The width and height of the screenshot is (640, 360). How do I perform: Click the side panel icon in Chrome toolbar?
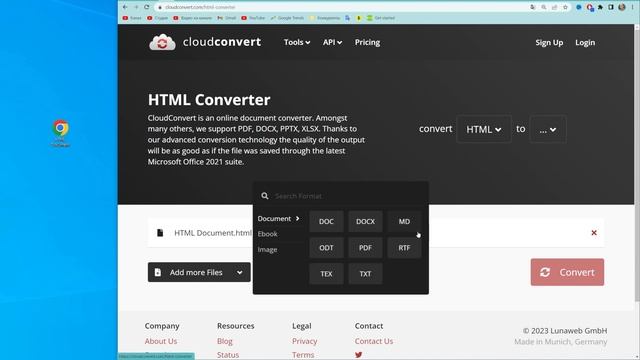coord(611,7)
